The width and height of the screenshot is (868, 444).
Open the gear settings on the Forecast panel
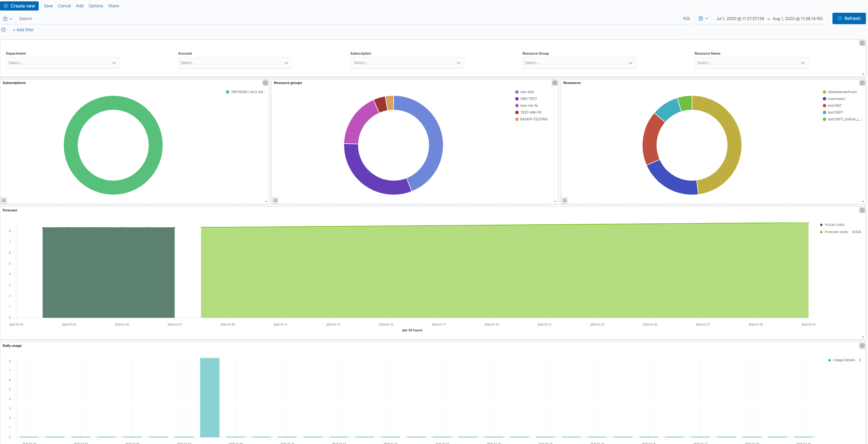[862, 210]
